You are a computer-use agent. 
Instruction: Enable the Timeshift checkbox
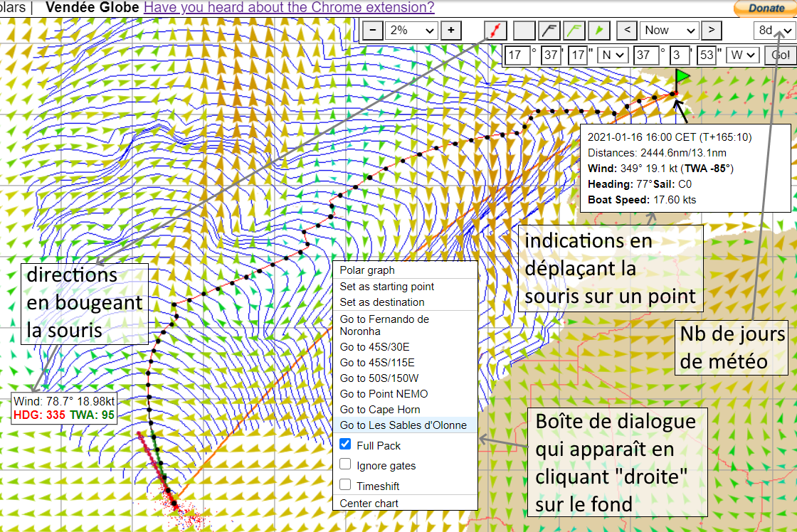click(345, 485)
